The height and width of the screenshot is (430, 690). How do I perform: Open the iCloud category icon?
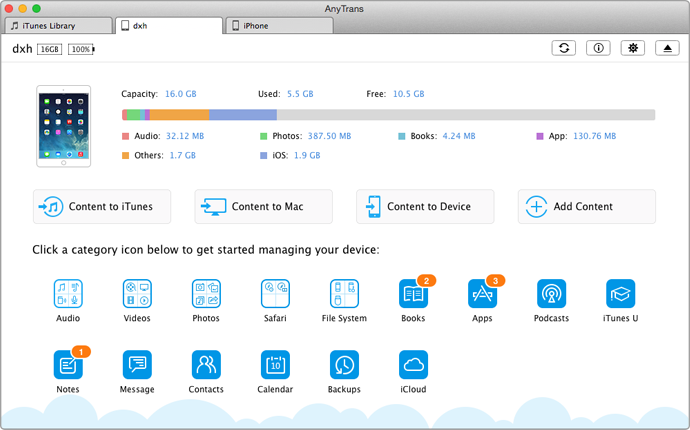[x=413, y=365]
